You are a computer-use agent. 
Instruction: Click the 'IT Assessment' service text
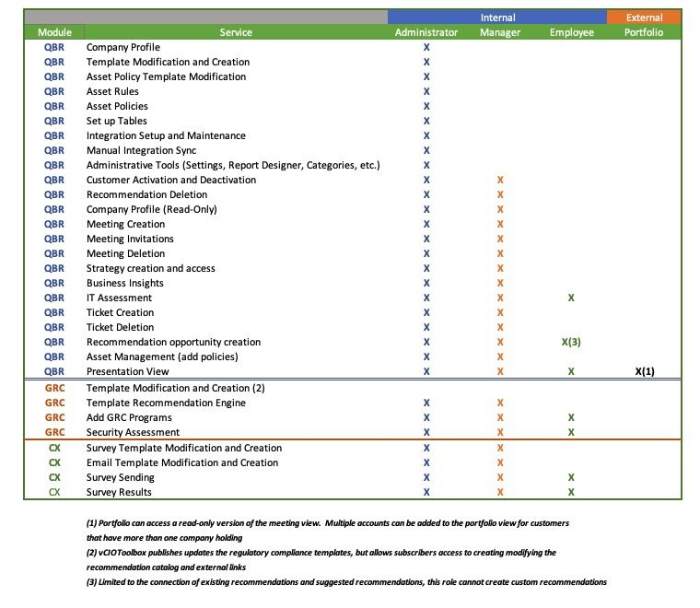pos(119,298)
